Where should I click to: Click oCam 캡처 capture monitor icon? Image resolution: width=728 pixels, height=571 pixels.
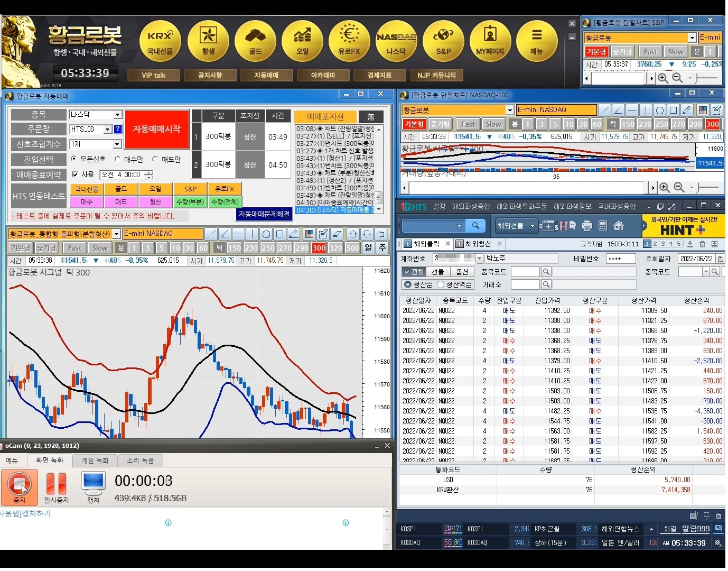point(94,487)
